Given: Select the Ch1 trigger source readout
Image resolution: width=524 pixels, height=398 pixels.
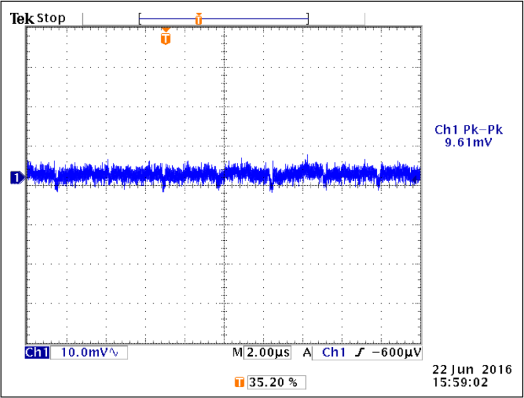Looking at the screenshot, I should [333, 353].
